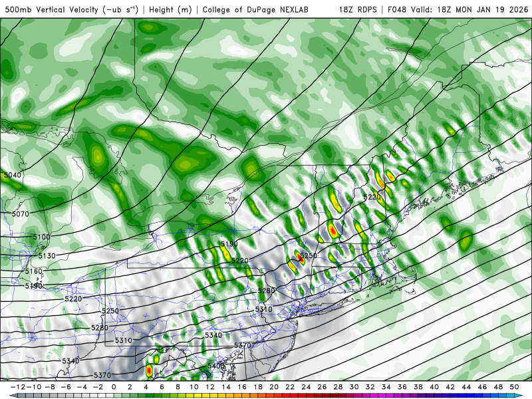This screenshot has height=399, width=532.
Task: Click the -6 value on color scale
Action: pyautogui.click(x=66, y=387)
